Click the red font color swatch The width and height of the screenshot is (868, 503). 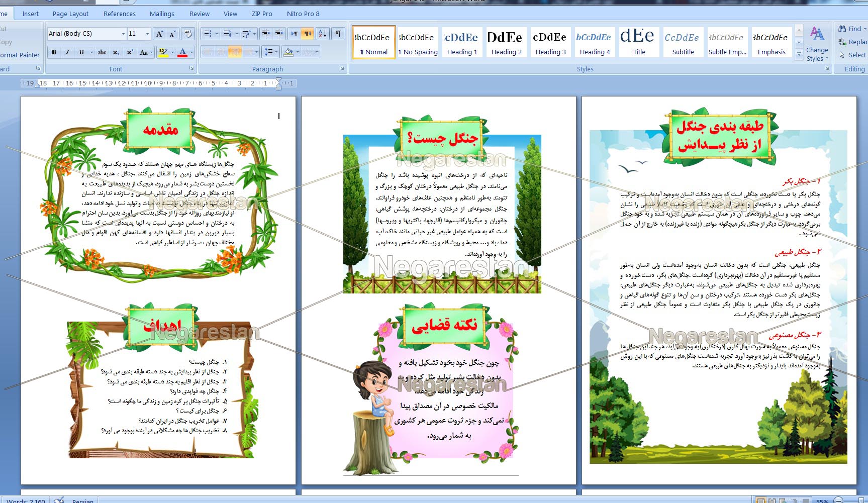pyautogui.click(x=182, y=52)
